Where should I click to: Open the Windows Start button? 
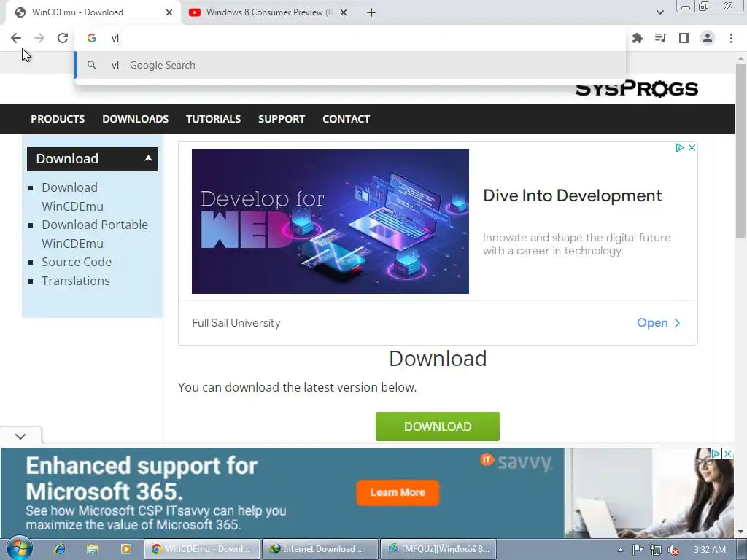(19, 548)
